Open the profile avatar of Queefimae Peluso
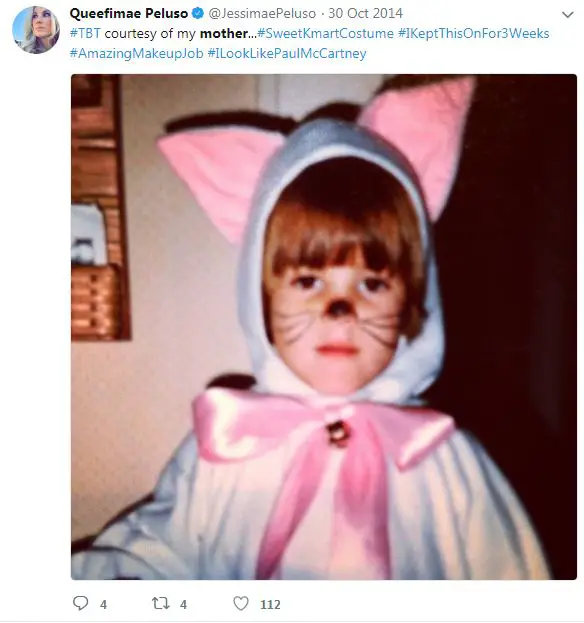 point(36,30)
